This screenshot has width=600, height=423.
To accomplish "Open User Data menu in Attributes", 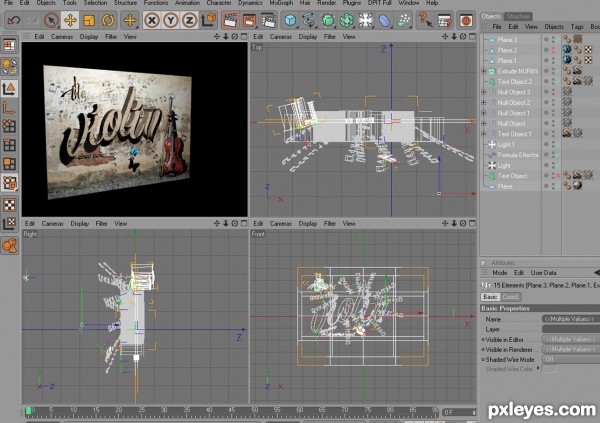I will 543,273.
